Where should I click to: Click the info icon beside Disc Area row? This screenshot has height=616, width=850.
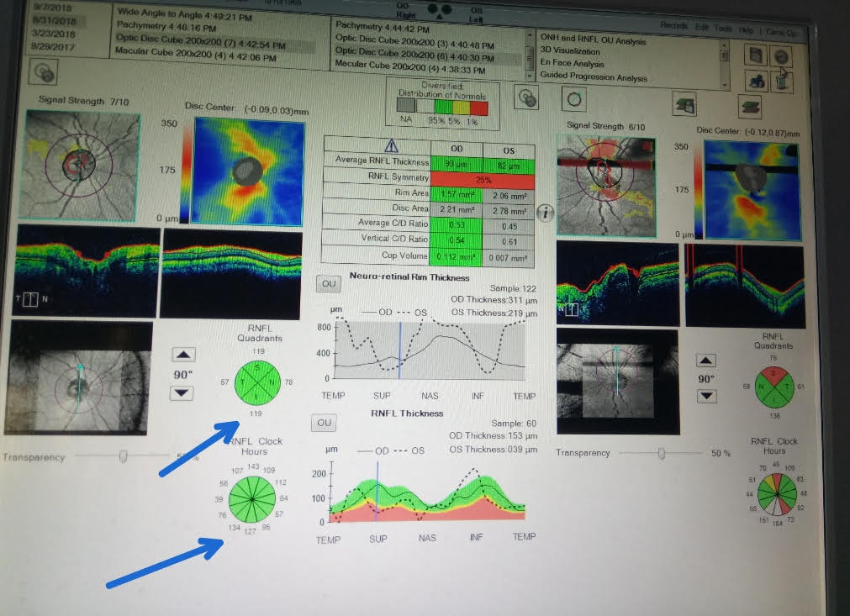[545, 212]
